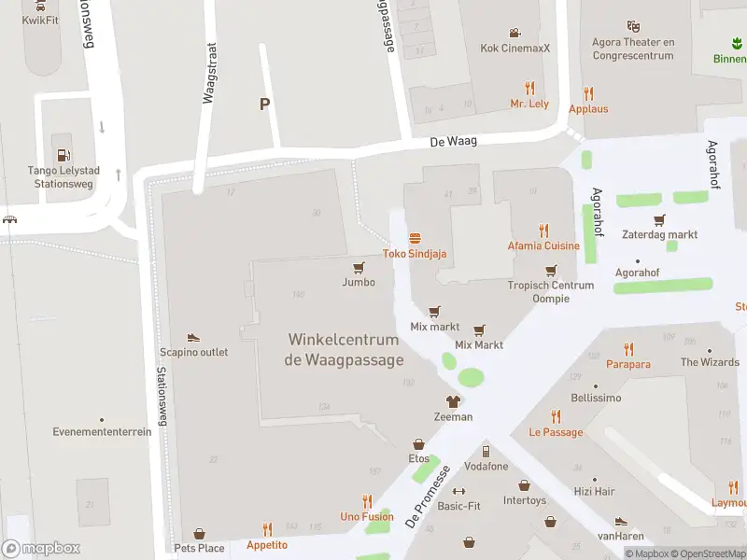
Task: Click the parking P symbol
Action: coord(264,104)
